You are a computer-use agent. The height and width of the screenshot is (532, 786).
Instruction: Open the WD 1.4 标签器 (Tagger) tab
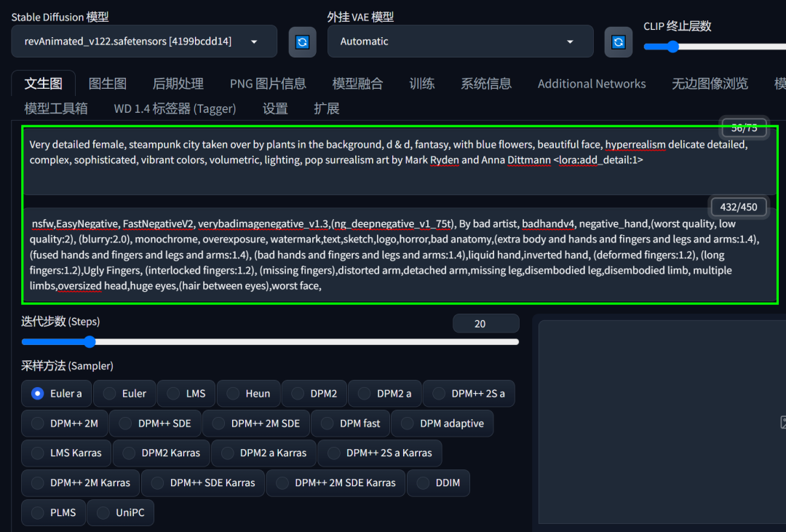(x=175, y=108)
